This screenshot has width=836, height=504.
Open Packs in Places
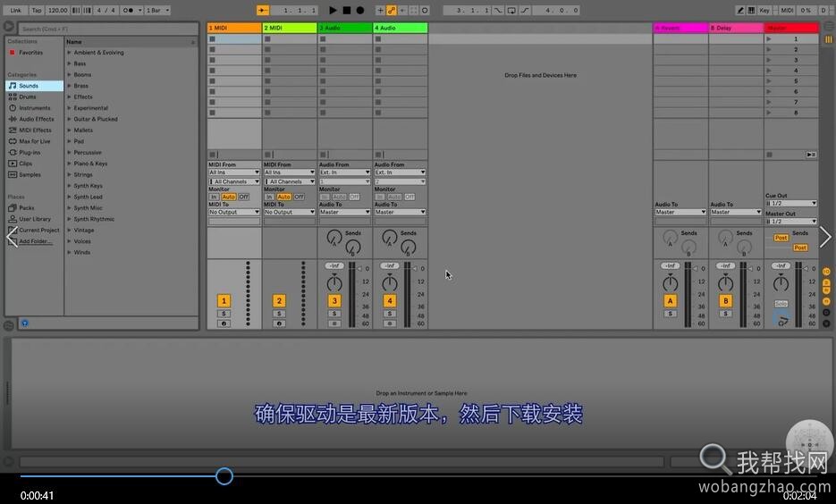point(27,208)
